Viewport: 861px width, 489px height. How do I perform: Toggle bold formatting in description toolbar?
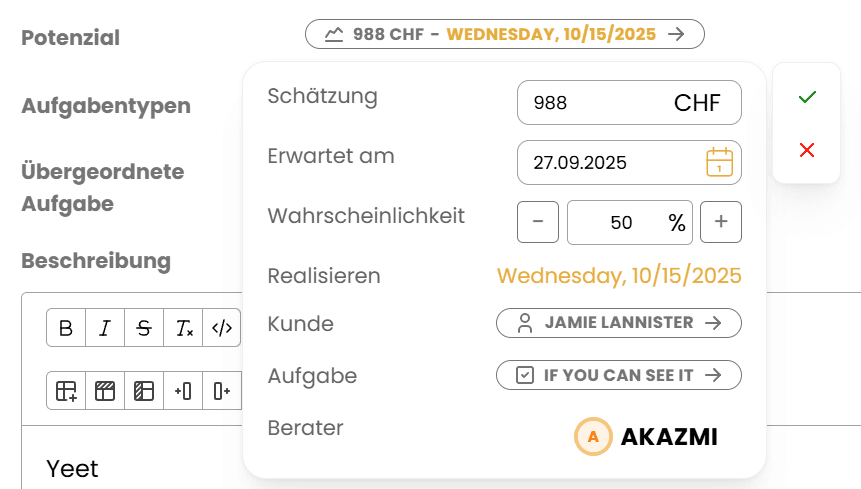click(x=66, y=328)
